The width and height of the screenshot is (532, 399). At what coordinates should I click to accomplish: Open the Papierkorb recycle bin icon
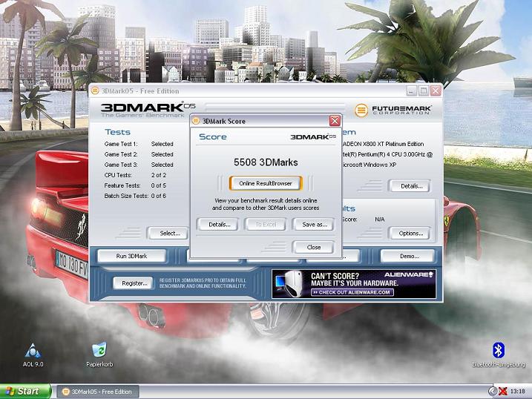pyautogui.click(x=99, y=355)
